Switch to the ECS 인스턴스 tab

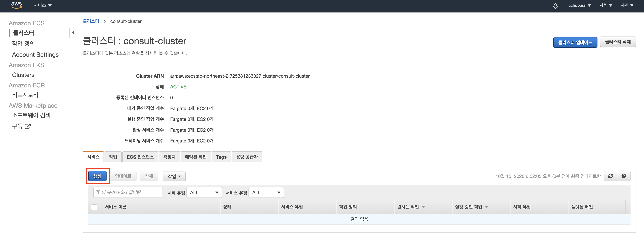click(140, 157)
